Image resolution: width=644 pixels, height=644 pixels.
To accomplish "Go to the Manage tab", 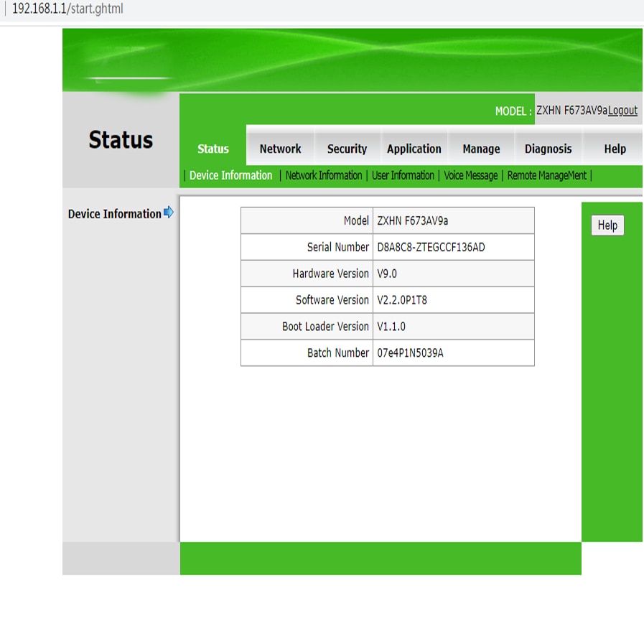I will coord(481,149).
